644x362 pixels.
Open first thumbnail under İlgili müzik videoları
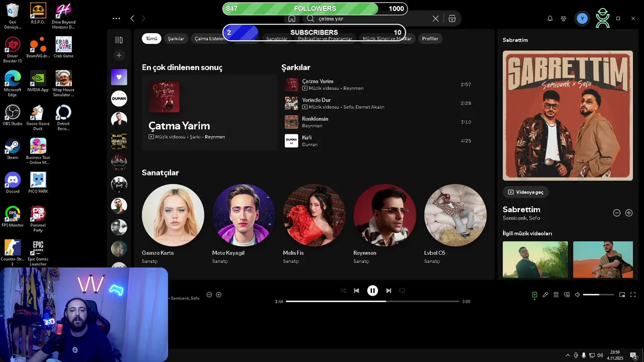[535, 259]
